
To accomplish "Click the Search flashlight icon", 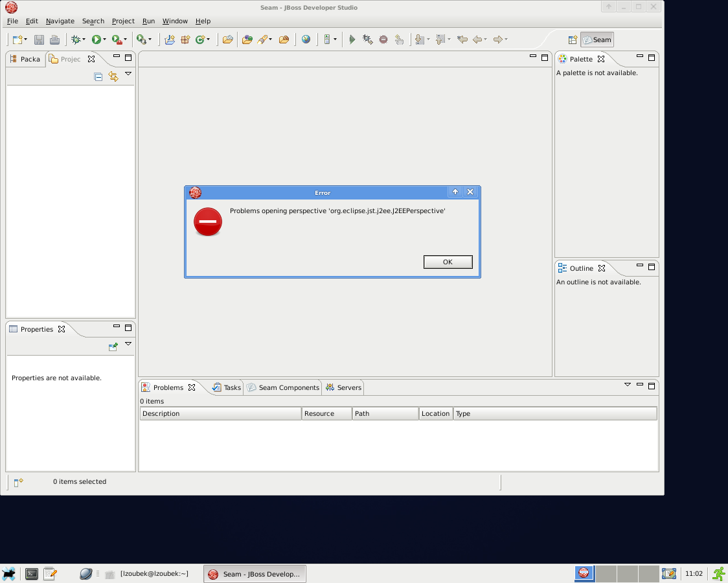I will click(x=262, y=40).
